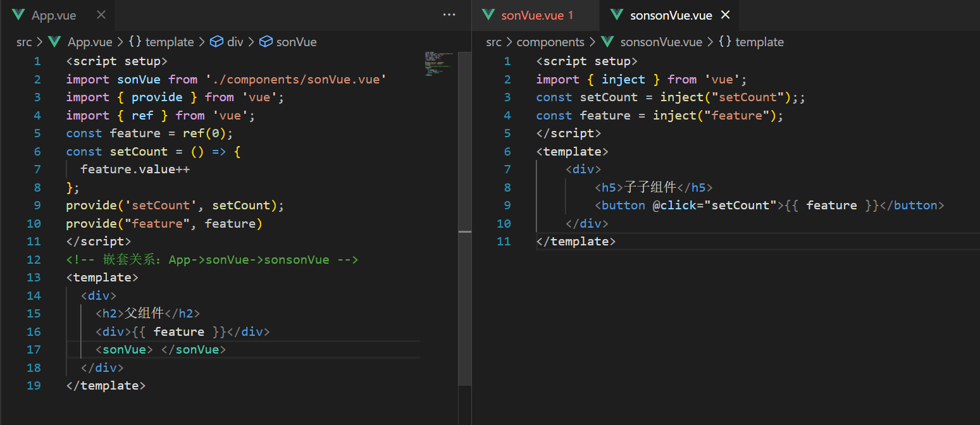The image size is (980, 425).
Task: Click the provide('setCount', setCount) line
Action: 175,206
